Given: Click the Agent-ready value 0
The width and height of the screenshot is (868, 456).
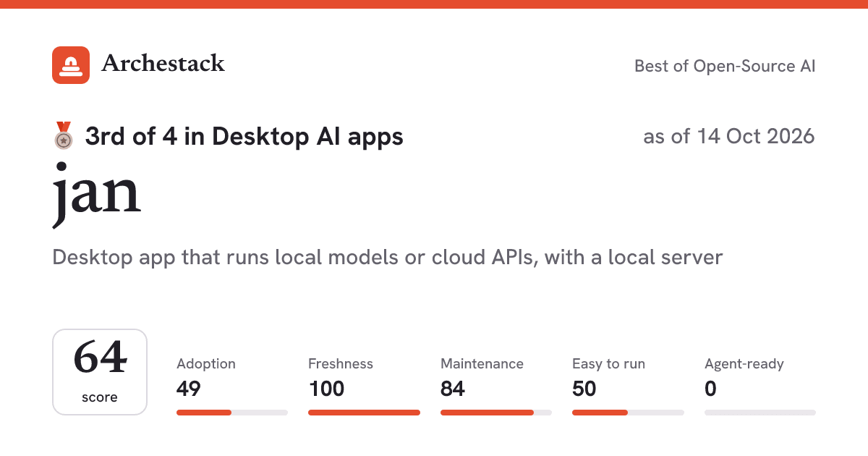Looking at the screenshot, I should tap(710, 389).
